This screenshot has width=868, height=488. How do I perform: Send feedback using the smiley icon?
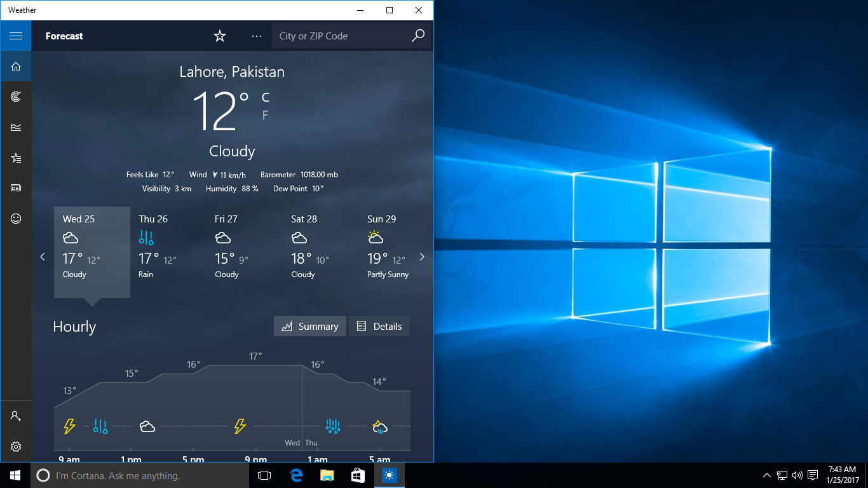click(x=15, y=218)
